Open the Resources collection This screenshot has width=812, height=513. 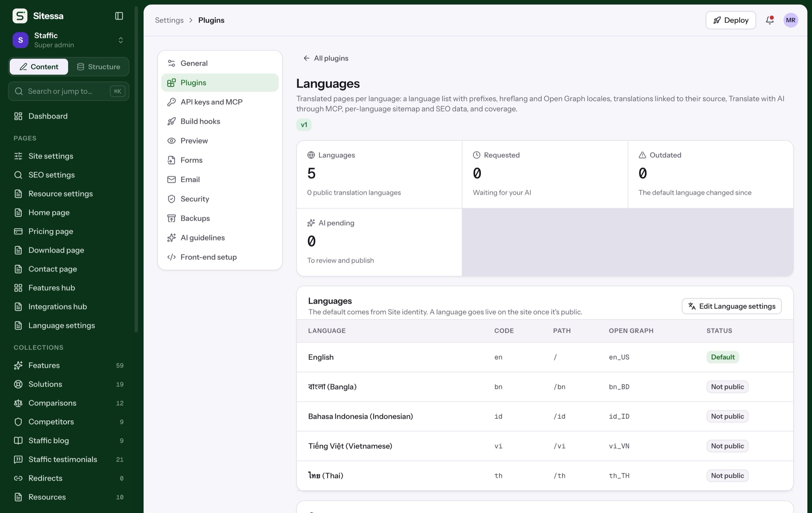(69, 497)
